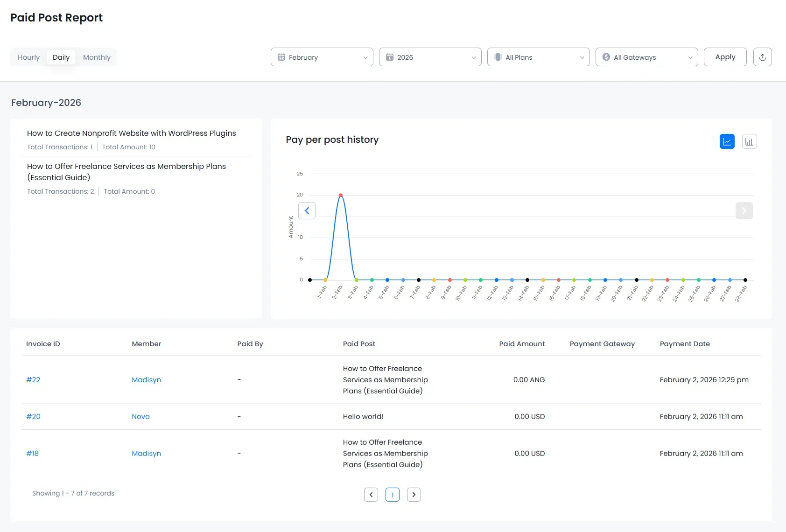Screen dimensions: 786x532
Task: Select the Monthly report view
Action: click(97, 57)
